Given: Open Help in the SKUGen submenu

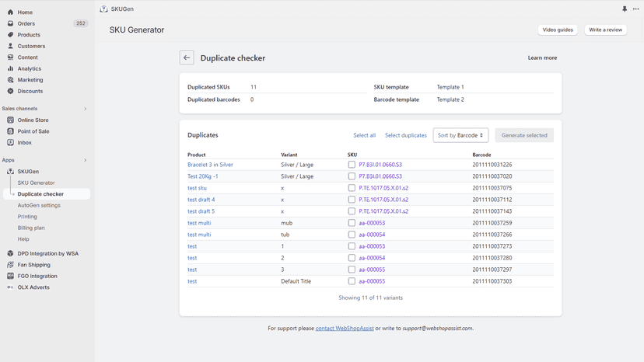Looking at the screenshot, I should coord(23,238).
